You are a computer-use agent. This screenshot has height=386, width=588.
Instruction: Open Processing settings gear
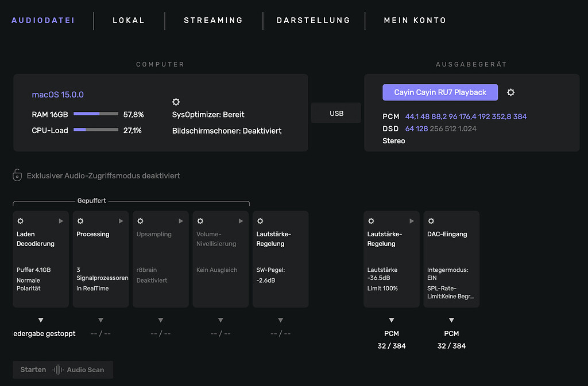click(x=80, y=221)
